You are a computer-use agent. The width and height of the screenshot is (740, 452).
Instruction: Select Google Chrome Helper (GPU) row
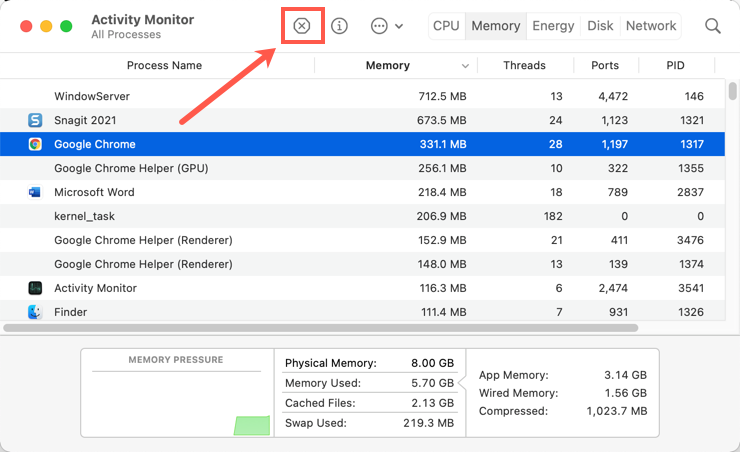point(362,168)
